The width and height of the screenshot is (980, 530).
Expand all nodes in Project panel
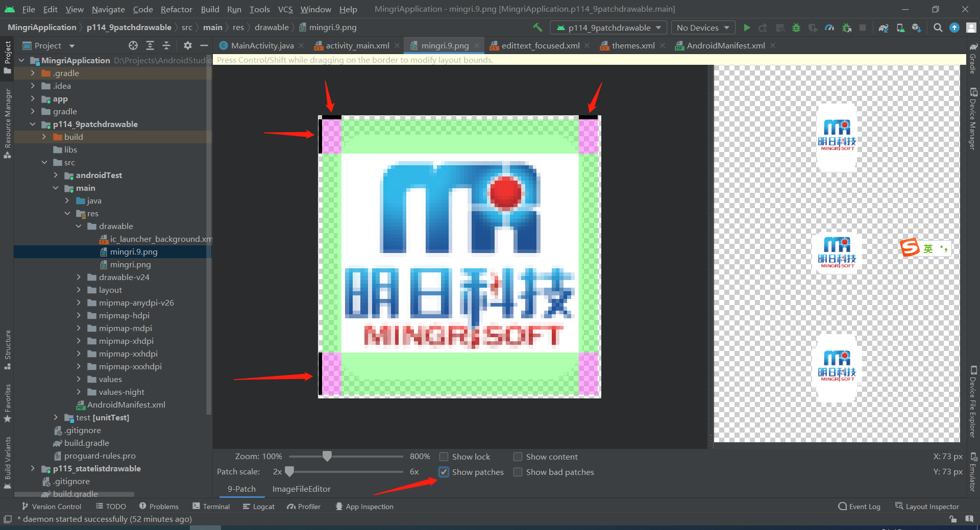tap(150, 45)
